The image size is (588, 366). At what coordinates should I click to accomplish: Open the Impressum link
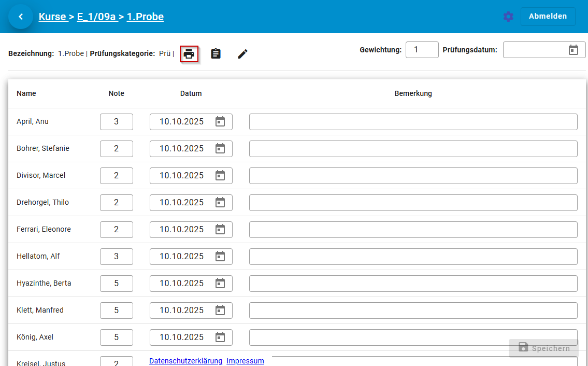click(x=245, y=361)
